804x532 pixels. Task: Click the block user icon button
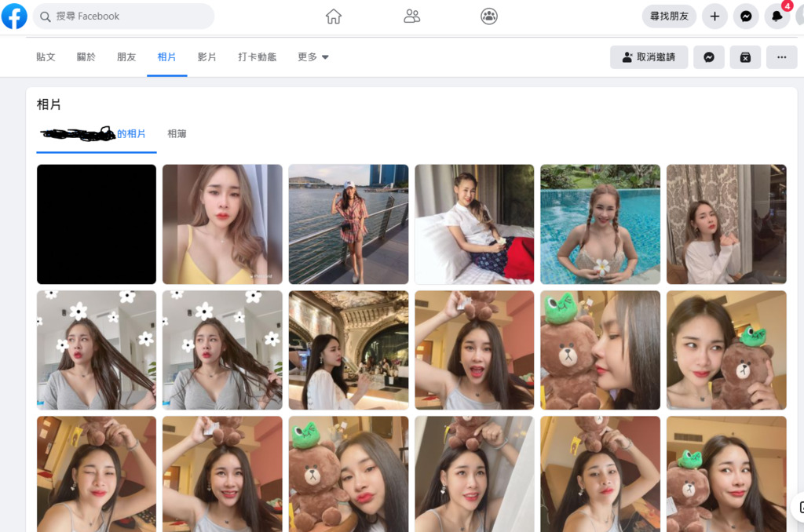tap(745, 57)
